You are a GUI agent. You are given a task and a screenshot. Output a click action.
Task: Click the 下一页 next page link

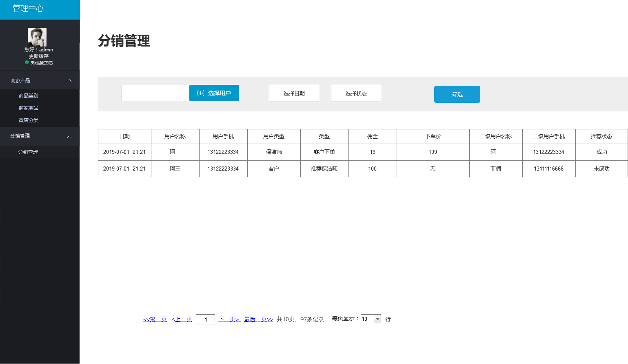229,319
